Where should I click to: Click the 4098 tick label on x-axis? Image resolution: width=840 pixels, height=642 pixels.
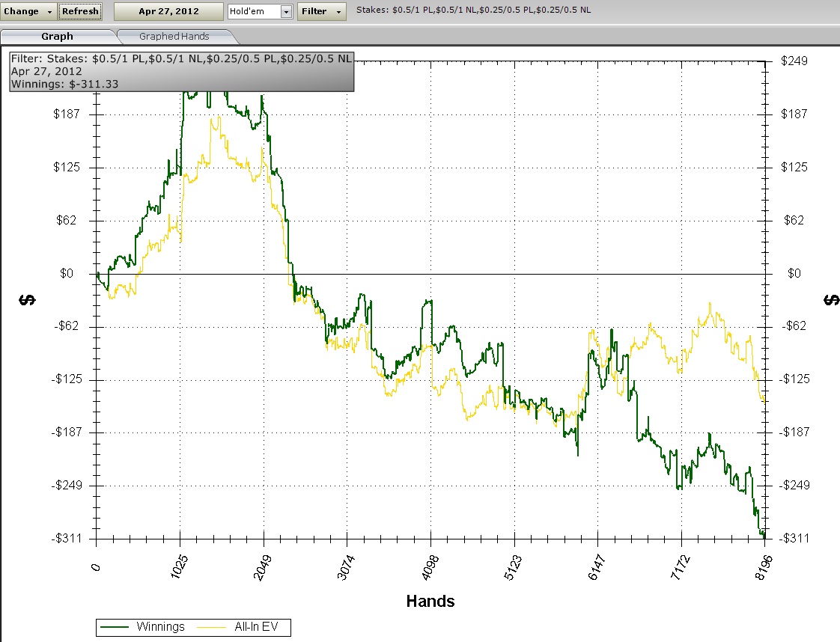click(x=430, y=563)
